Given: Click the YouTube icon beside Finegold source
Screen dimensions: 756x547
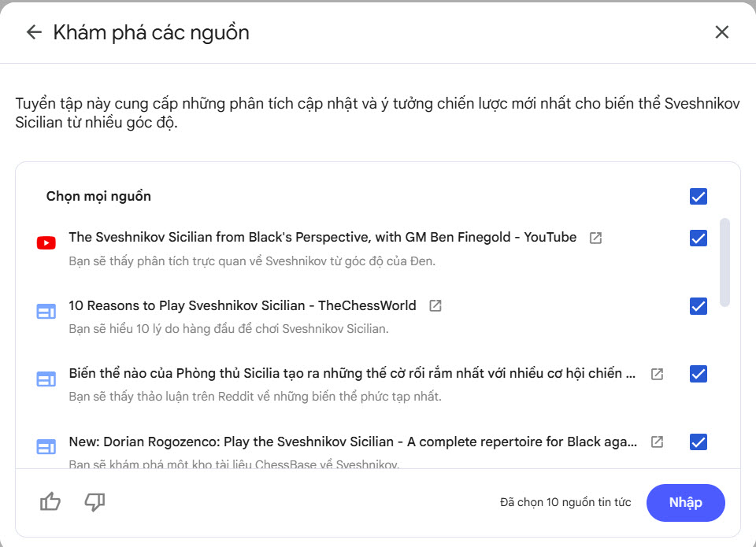Looking at the screenshot, I should tap(46, 243).
